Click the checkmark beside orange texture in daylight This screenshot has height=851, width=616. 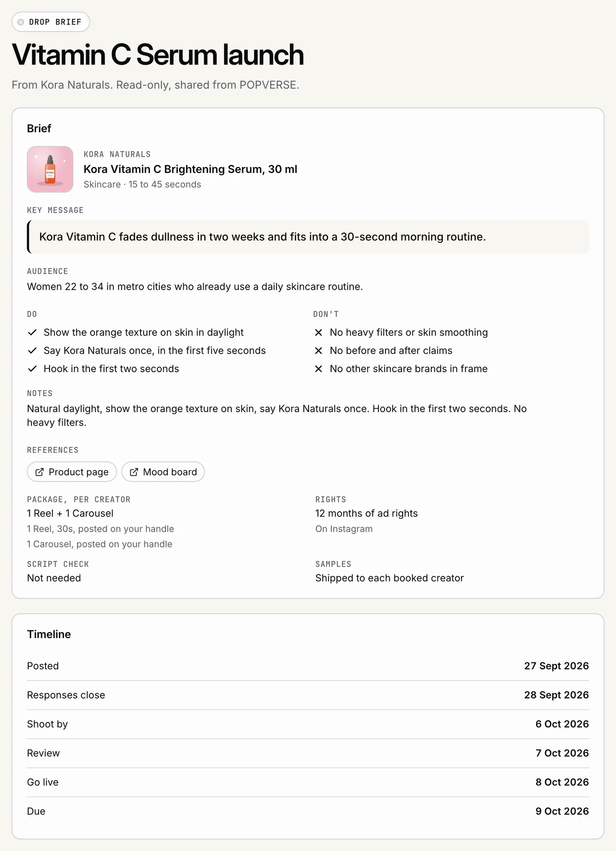click(x=32, y=332)
